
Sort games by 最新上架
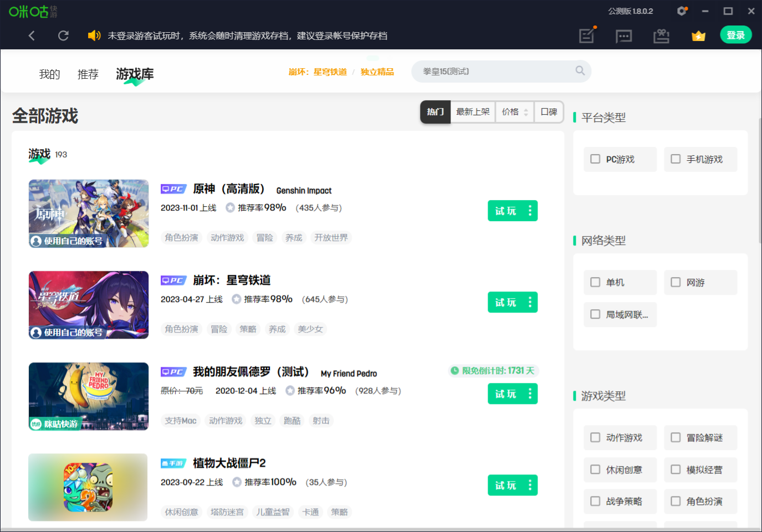coord(473,112)
